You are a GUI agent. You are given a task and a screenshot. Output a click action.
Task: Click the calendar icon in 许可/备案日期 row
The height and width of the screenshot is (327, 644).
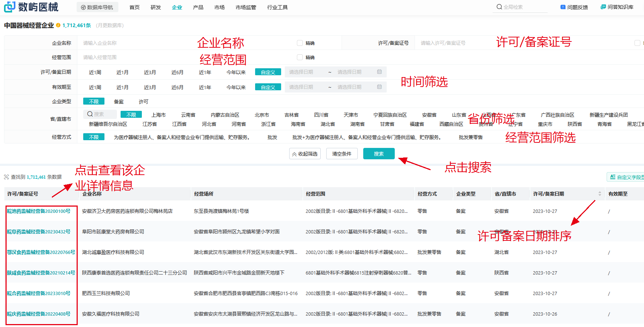(379, 72)
